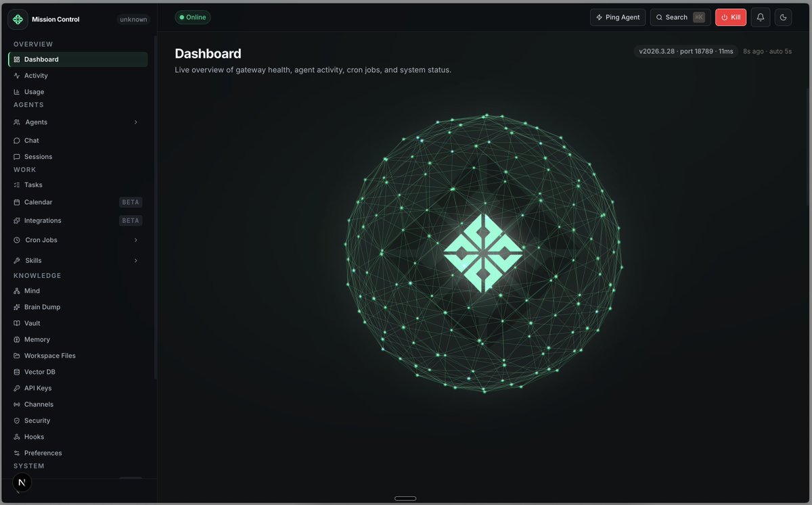Click the Next.js N badge icon
The height and width of the screenshot is (505, 812).
[22, 483]
